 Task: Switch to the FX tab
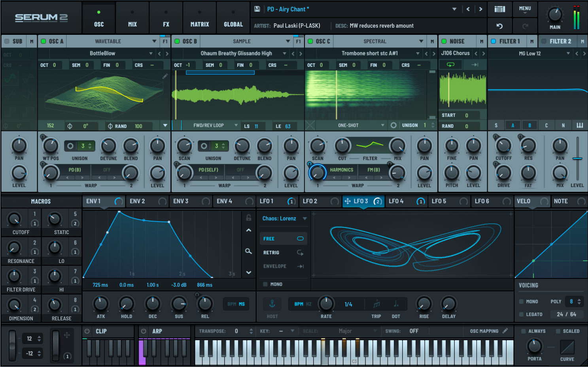166,17
